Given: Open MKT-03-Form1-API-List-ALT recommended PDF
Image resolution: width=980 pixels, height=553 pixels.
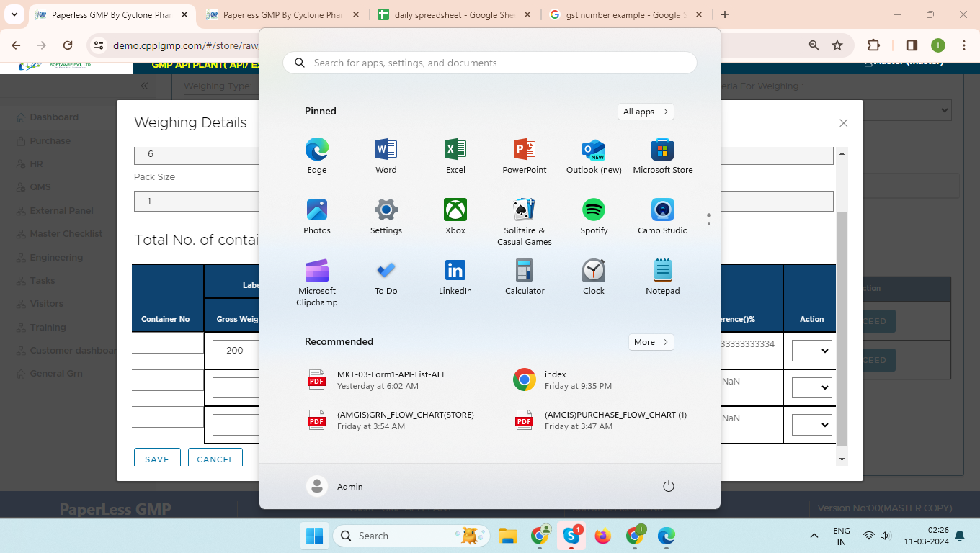Looking at the screenshot, I should [391, 379].
